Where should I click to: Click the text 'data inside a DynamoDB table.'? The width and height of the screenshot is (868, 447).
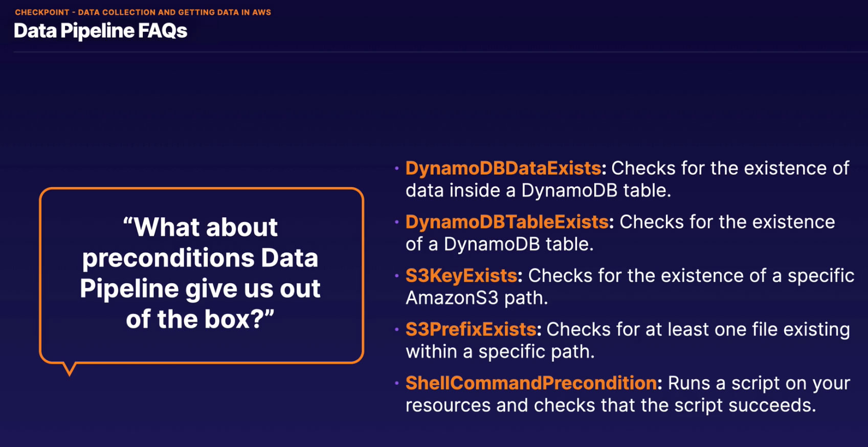(x=538, y=191)
